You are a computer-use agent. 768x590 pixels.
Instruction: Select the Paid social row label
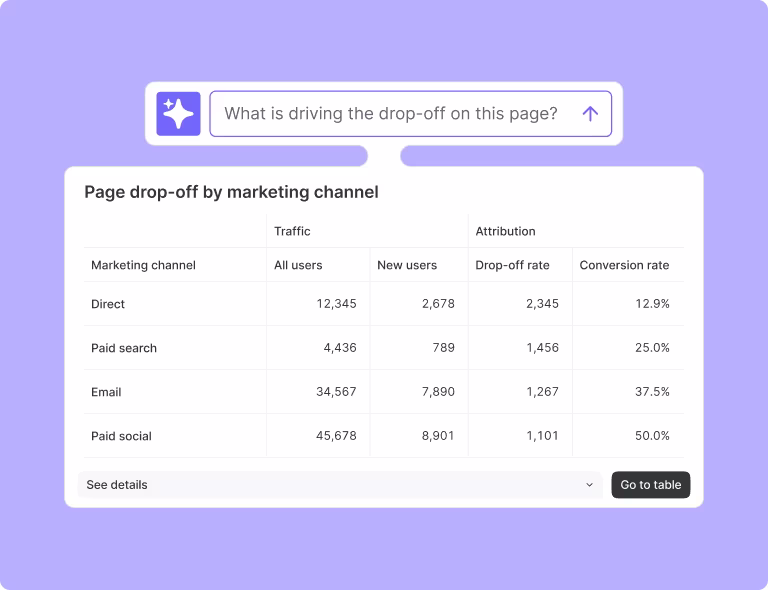[x=121, y=436]
